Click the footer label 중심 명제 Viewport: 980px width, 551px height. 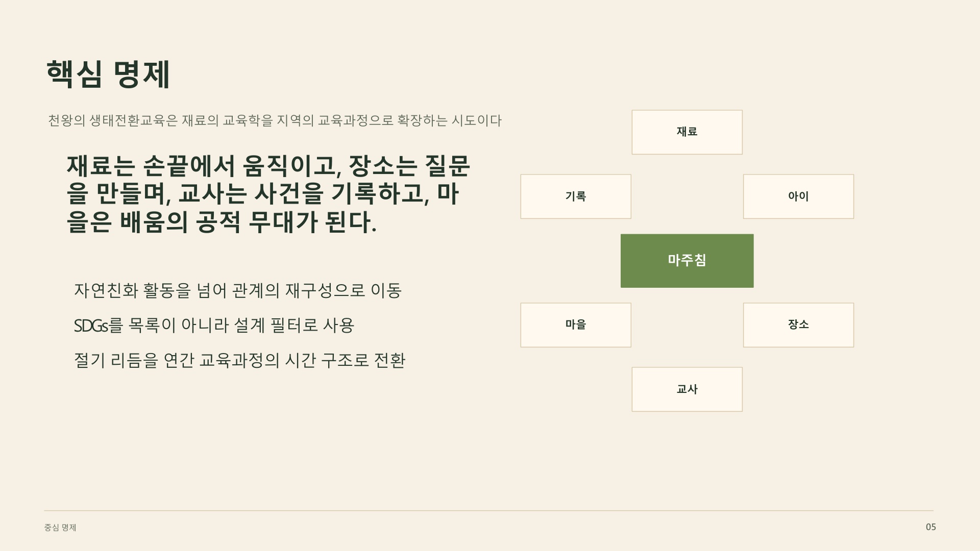(60, 528)
